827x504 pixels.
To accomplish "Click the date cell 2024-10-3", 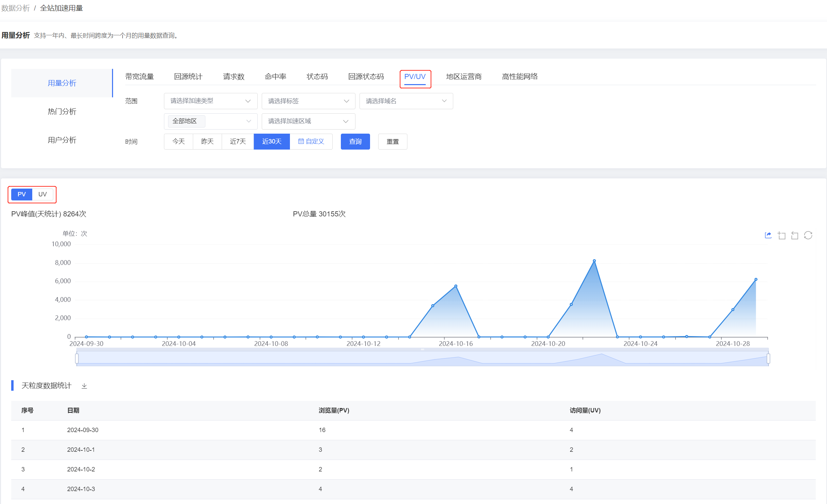I will point(81,489).
